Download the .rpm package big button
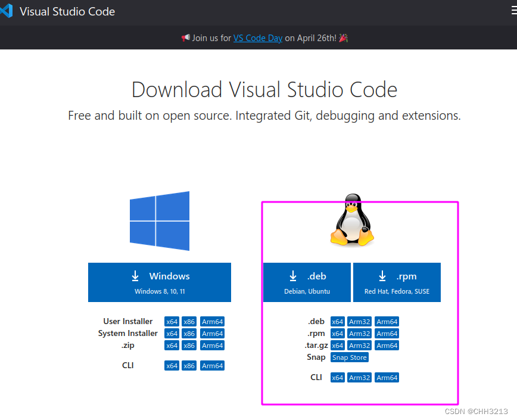This screenshot has width=517, height=420. point(397,282)
